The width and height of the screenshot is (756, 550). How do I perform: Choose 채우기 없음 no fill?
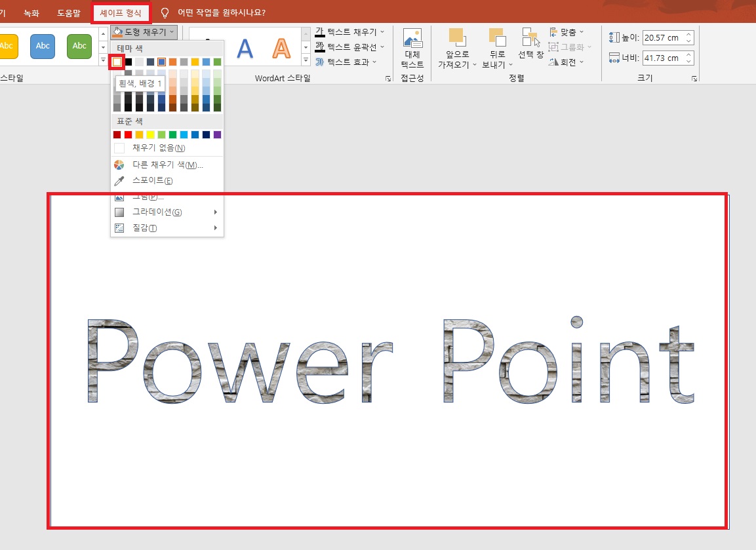[167, 148]
